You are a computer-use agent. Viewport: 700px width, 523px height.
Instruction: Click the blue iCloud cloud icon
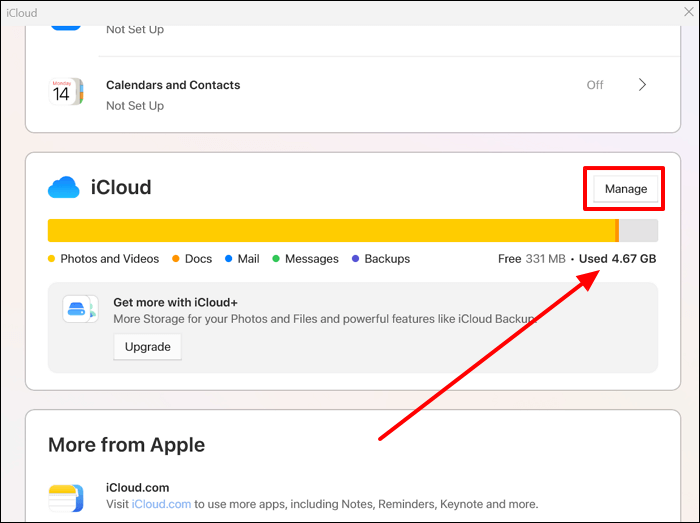[63, 187]
